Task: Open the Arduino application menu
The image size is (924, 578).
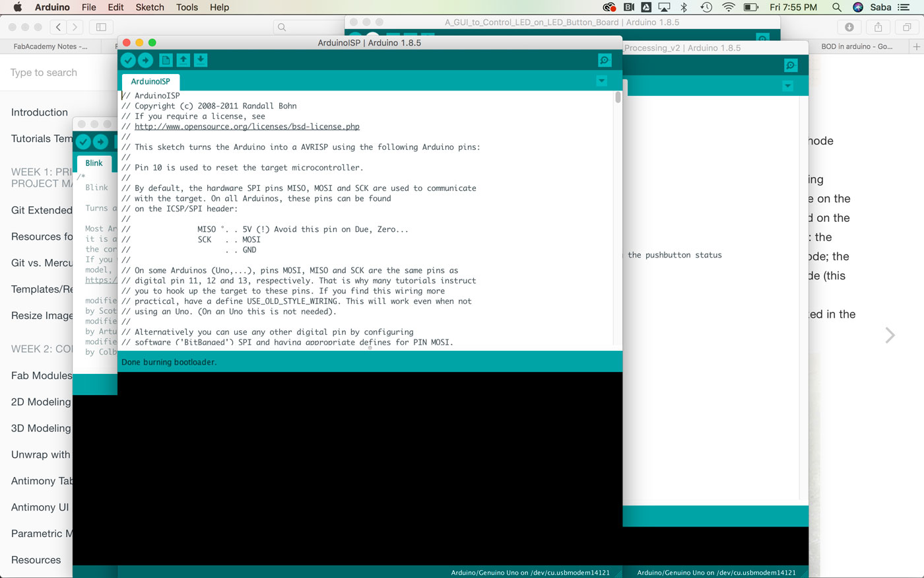Action: [x=52, y=7]
